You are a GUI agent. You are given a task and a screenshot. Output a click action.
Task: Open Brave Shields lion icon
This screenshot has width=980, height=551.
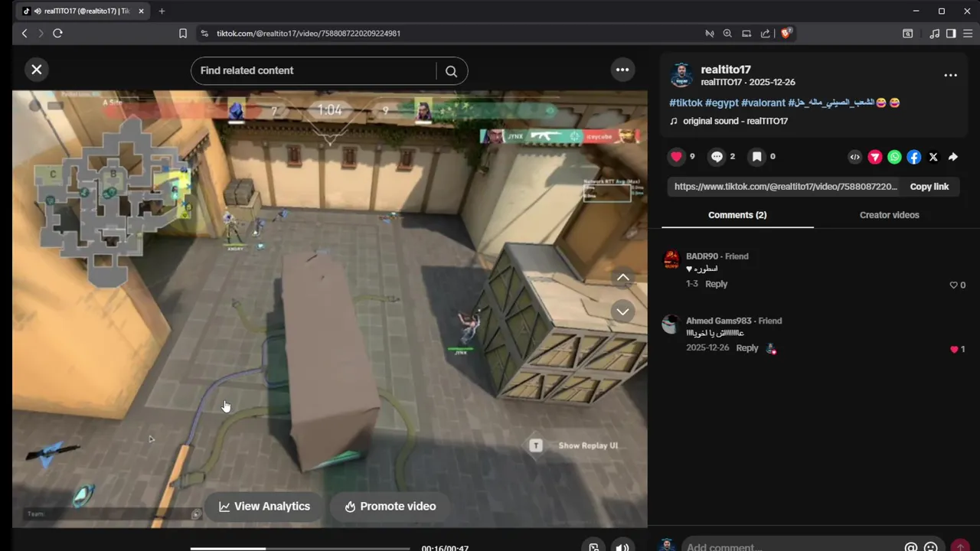(786, 33)
